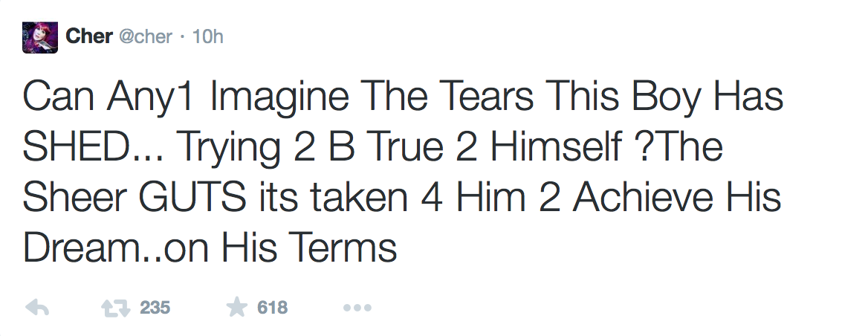Retweet the post with the retweet arrows icon
Image resolution: width=868 pixels, height=336 pixels.
[116, 308]
